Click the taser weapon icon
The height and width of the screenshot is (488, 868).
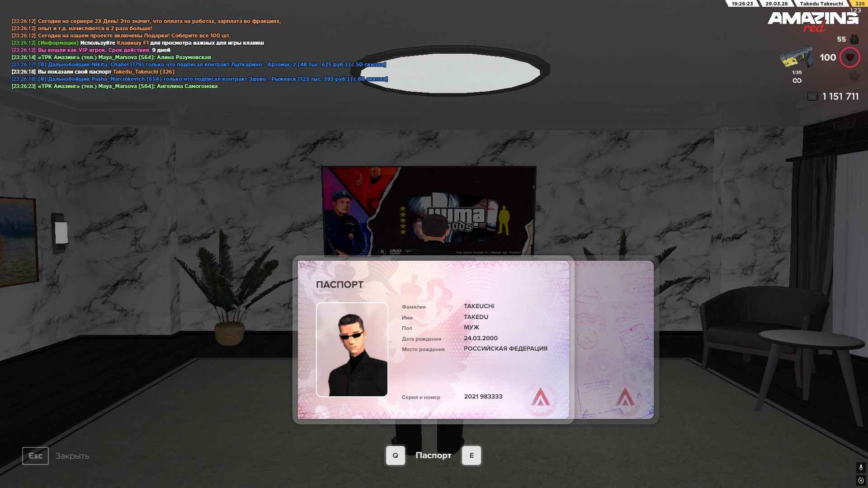(796, 58)
